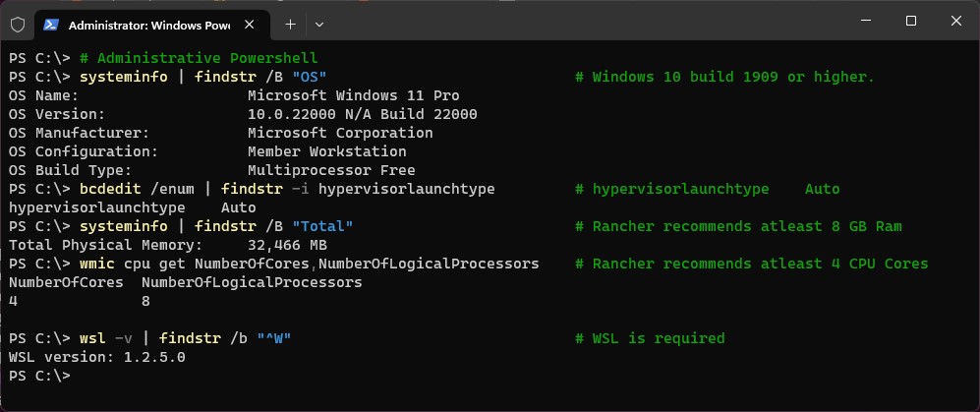Close the terminal window
The image size is (980, 412).
[955, 21]
